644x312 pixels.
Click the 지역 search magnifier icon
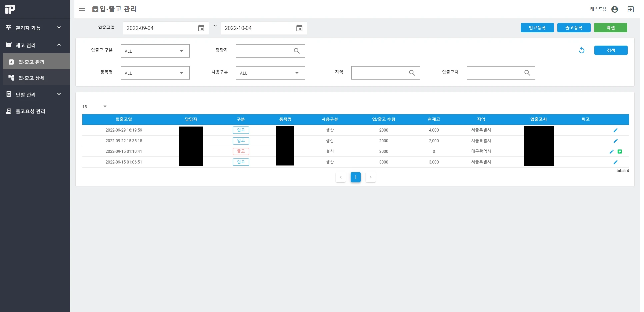[x=412, y=73]
